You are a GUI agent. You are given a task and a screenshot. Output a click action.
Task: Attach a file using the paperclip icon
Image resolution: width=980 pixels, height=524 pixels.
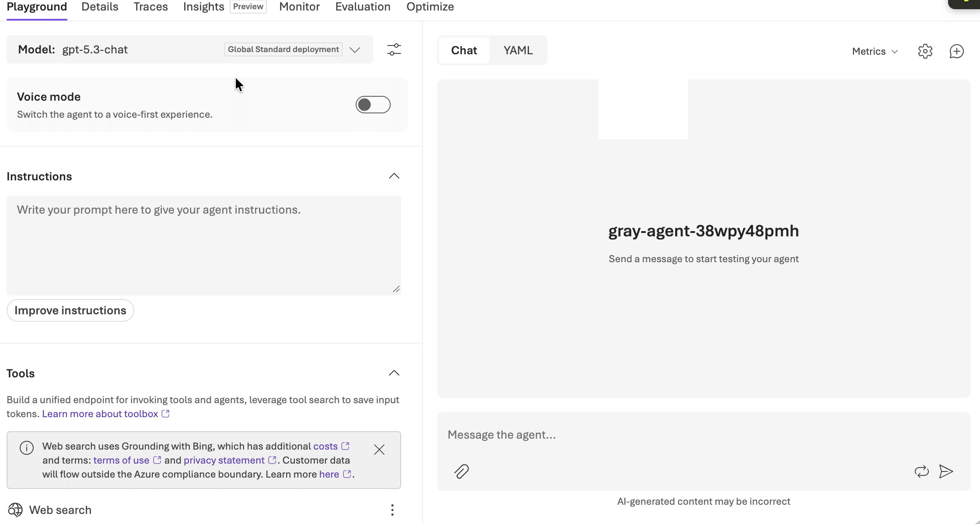pos(461,471)
